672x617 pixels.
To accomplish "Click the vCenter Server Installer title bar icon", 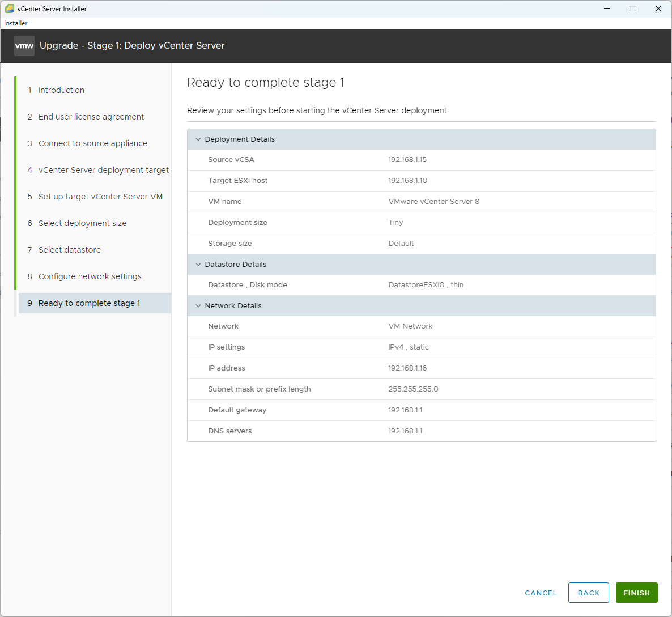I will coord(8,8).
